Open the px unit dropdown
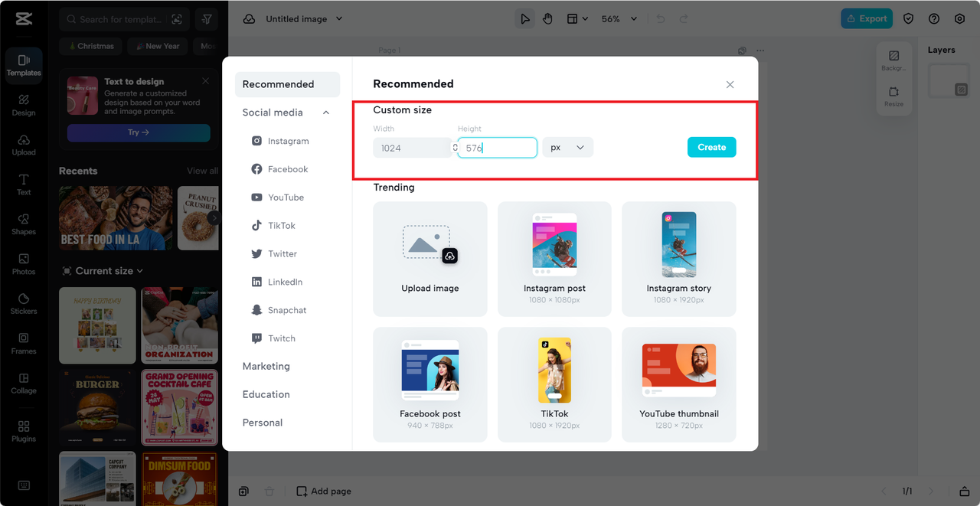Image resolution: width=980 pixels, height=506 pixels. coord(568,148)
